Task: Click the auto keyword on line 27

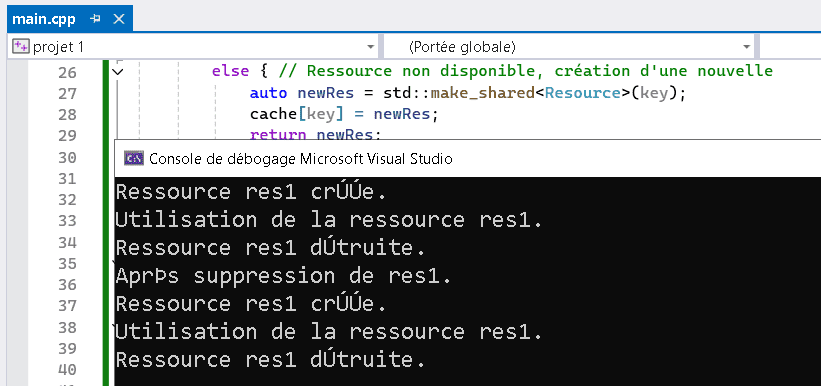Action: click(268, 93)
